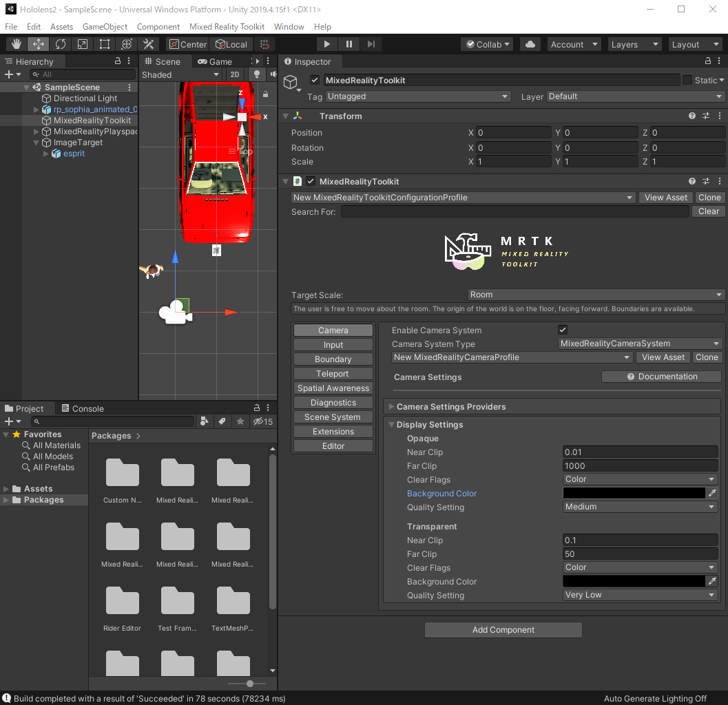Select the Hand tool in toolbar
This screenshot has width=728, height=705.
(x=17, y=44)
